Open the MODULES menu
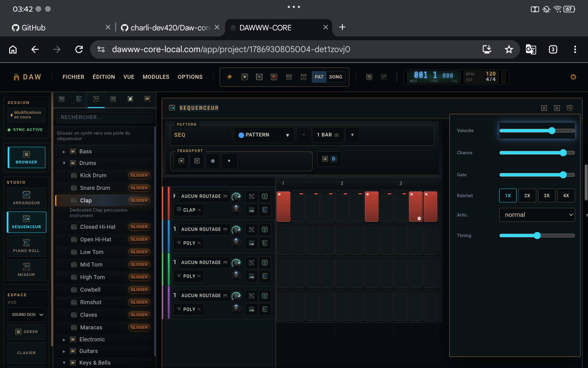This screenshot has height=368, width=588. (x=156, y=77)
